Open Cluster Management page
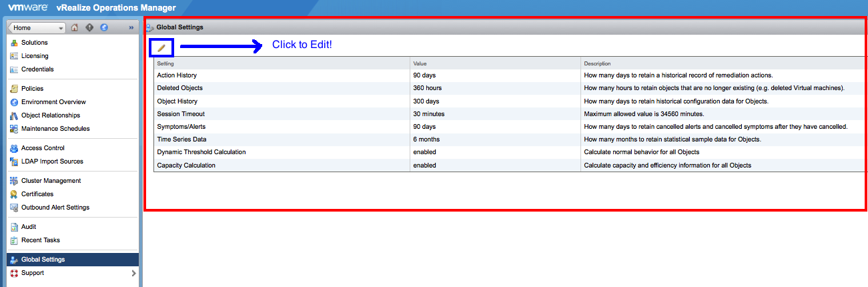 (51, 181)
